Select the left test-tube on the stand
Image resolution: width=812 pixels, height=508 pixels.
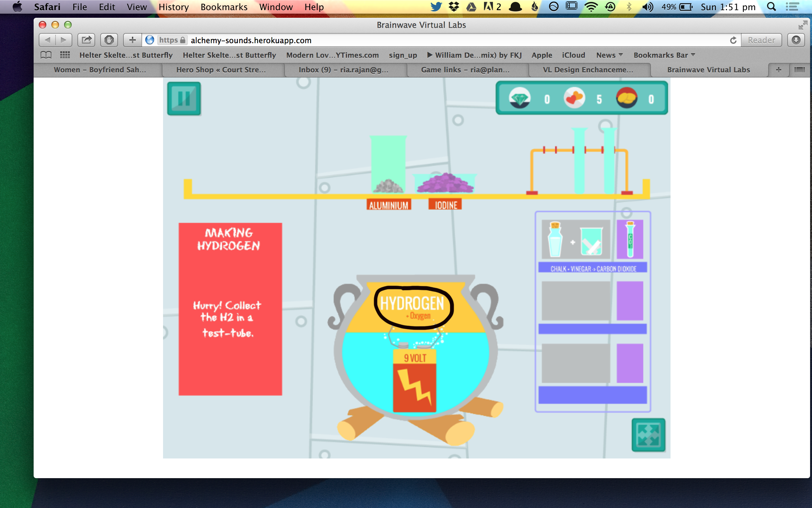(x=580, y=160)
